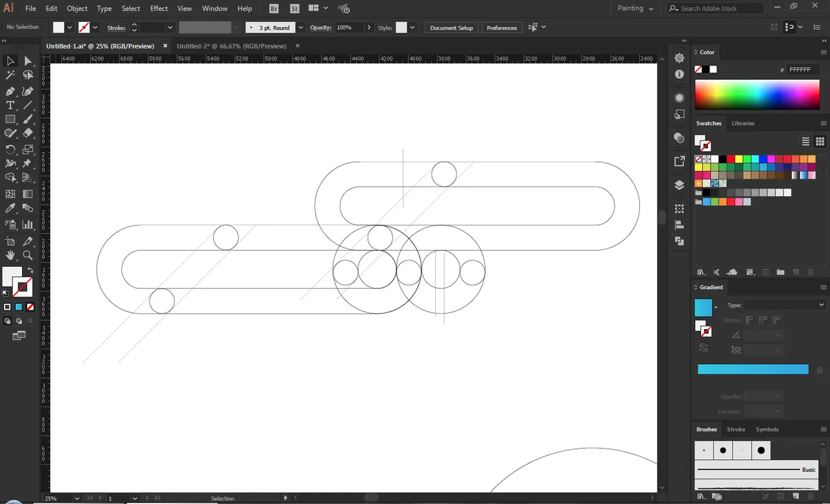Open the Object menu

pyautogui.click(x=77, y=8)
